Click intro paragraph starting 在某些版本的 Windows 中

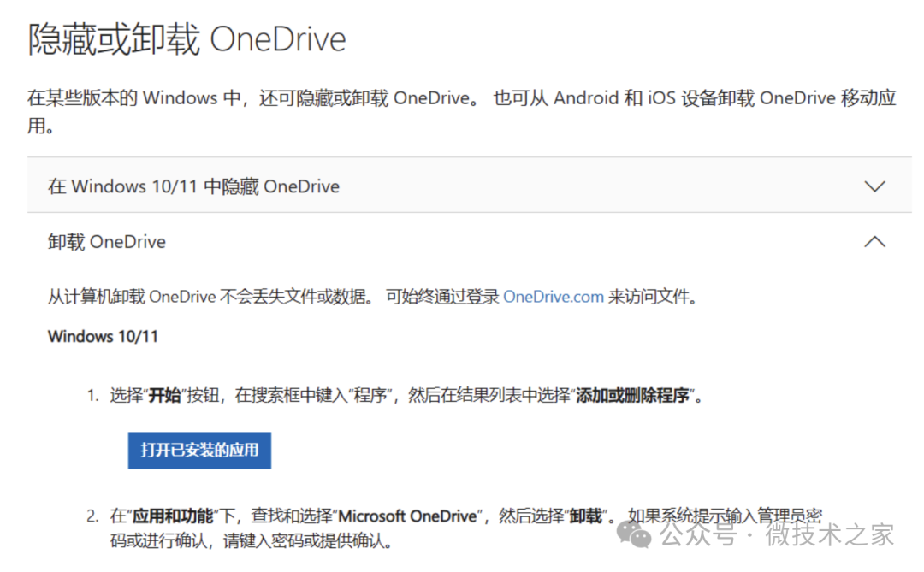pos(461,111)
